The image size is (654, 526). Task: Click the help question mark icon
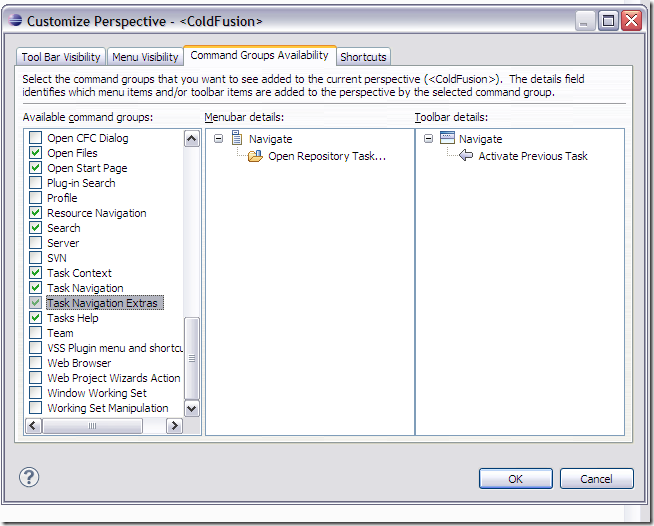(x=30, y=477)
